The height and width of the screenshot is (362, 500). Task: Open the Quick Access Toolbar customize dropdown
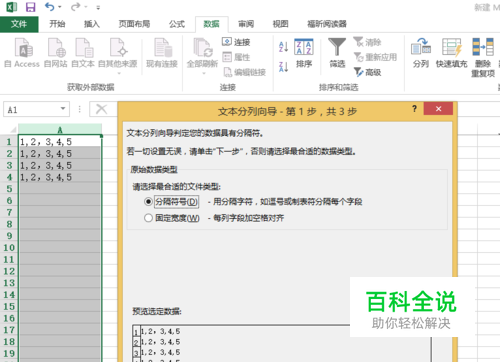98,7
